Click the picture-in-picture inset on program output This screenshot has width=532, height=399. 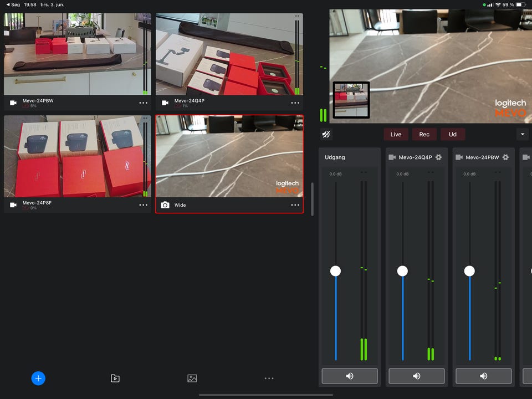(351, 100)
